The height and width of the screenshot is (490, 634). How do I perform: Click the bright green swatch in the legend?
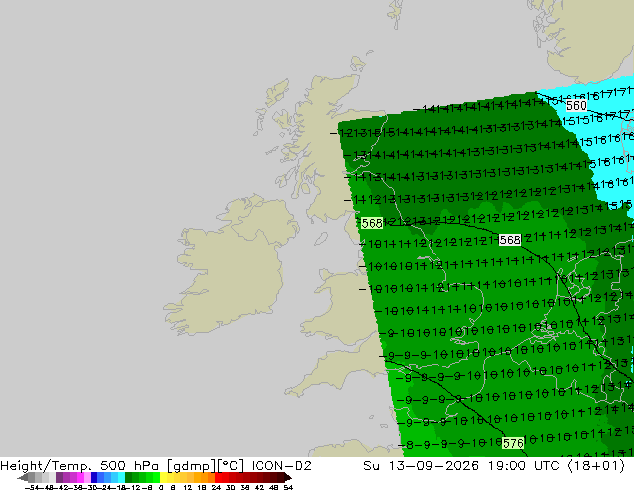[x=156, y=477]
